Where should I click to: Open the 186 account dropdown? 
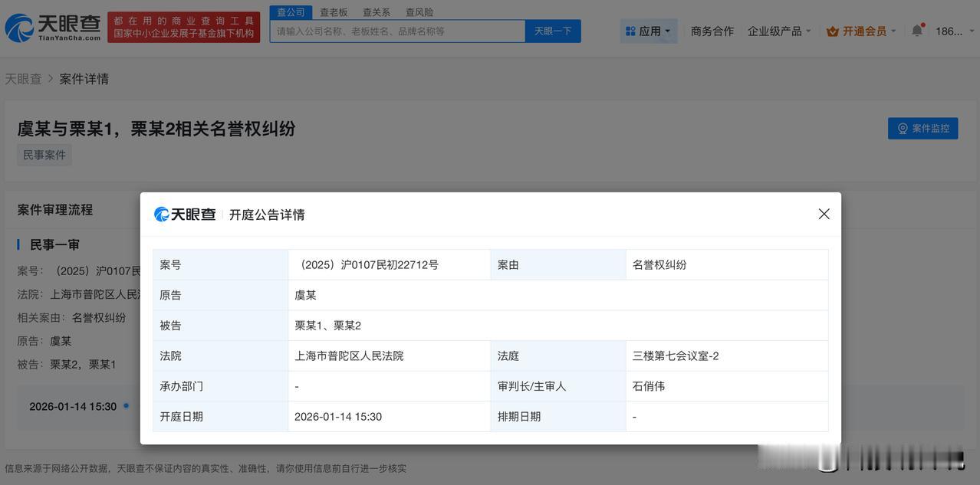[x=952, y=31]
